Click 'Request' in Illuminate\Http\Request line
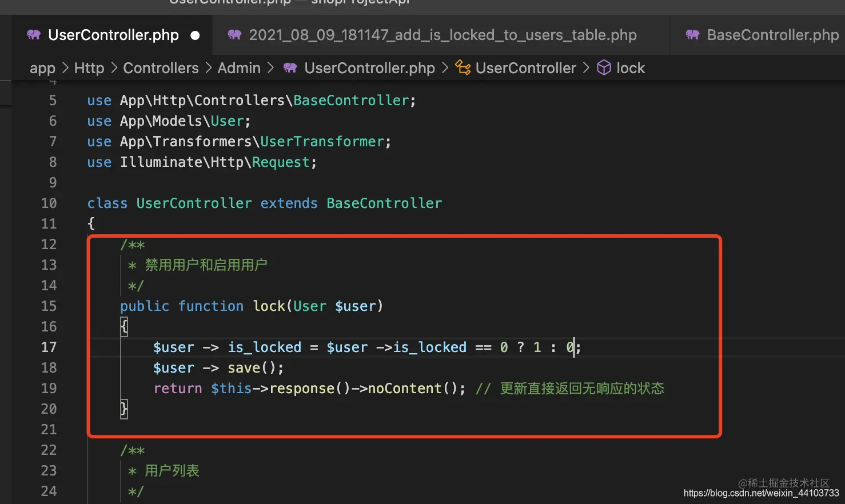Viewport: 845px width, 504px height. click(281, 162)
